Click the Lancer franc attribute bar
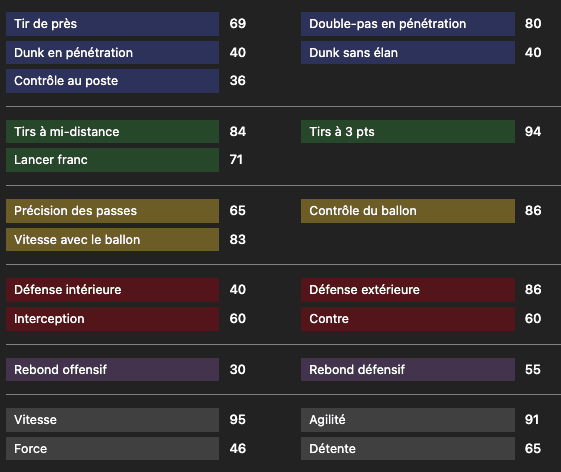561x472 pixels. [x=112, y=160]
